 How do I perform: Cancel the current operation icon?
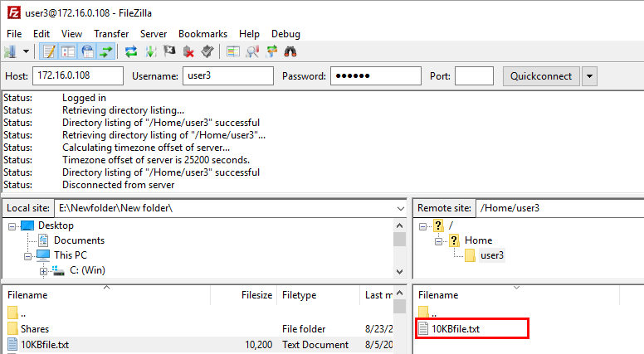(x=169, y=51)
